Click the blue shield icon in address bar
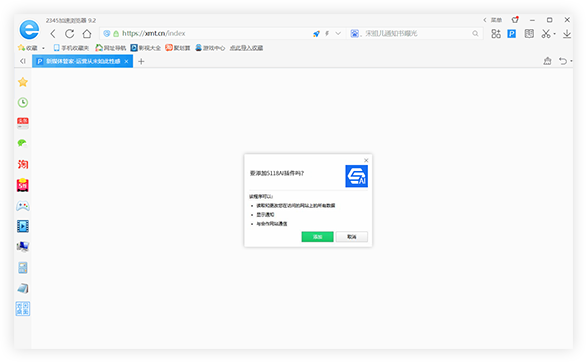The width and height of the screenshot is (586, 362). pos(107,34)
